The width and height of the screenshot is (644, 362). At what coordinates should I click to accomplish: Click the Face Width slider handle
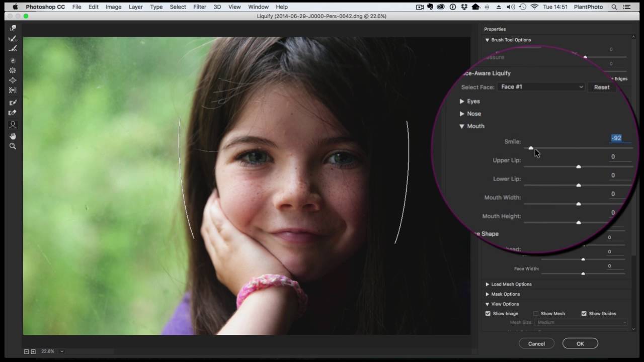(583, 274)
